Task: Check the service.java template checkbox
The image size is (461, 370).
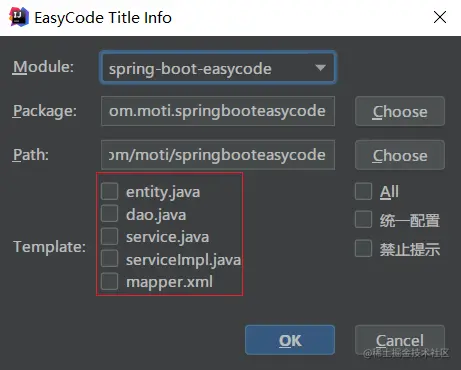Action: [x=110, y=236]
